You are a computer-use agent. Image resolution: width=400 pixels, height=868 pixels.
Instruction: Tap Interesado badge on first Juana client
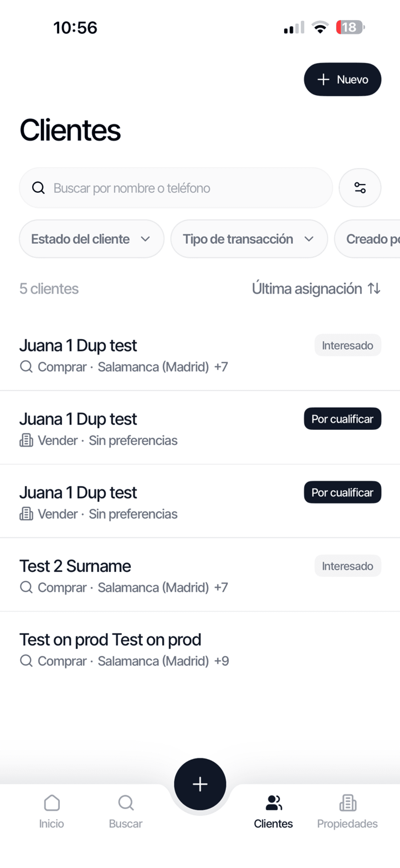pos(347,345)
